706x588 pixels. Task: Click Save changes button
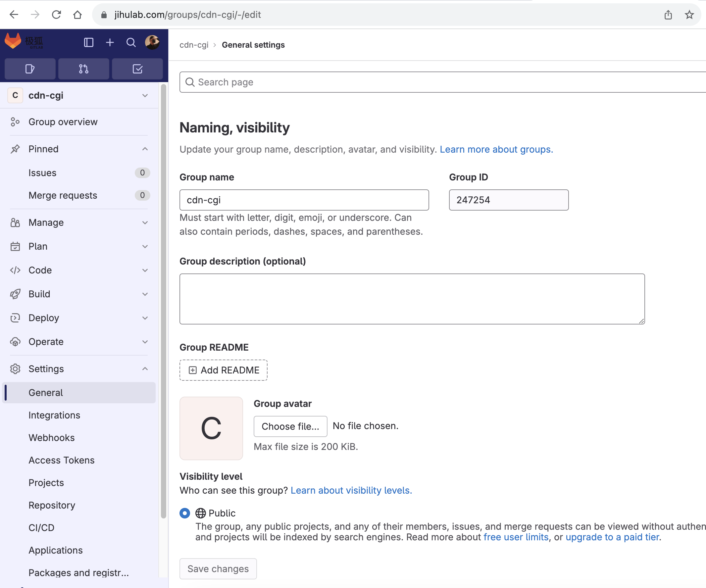tap(218, 569)
